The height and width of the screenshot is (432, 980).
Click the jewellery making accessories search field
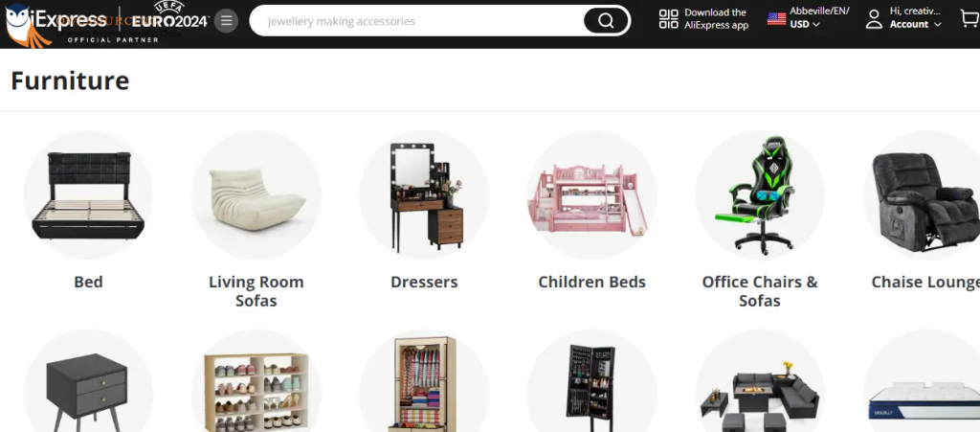(x=415, y=21)
